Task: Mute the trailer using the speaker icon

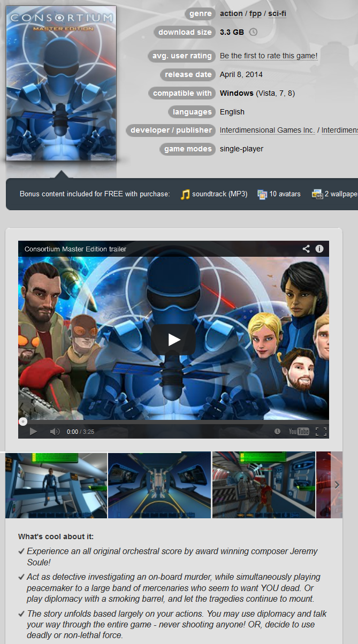Action: pos(55,431)
